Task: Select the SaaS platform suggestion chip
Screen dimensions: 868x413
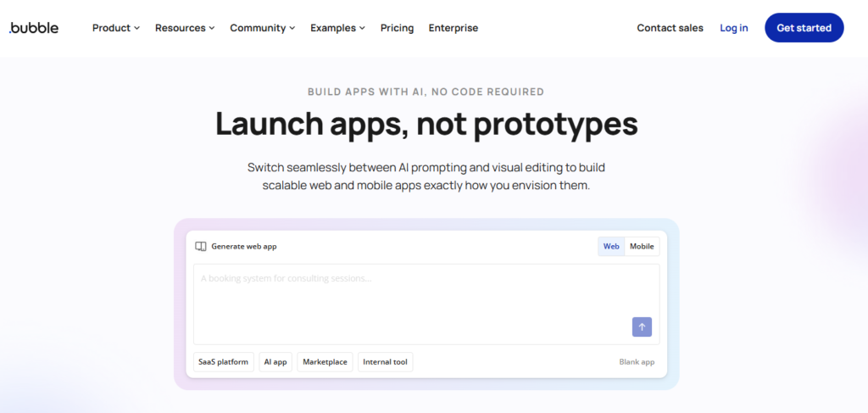Action: pyautogui.click(x=223, y=362)
